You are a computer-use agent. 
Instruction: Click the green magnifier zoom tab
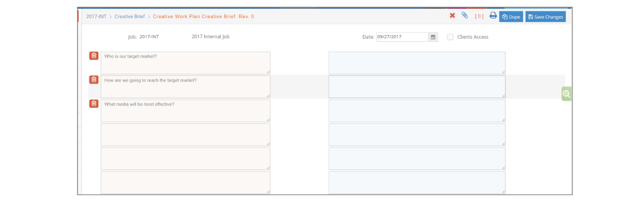566,94
